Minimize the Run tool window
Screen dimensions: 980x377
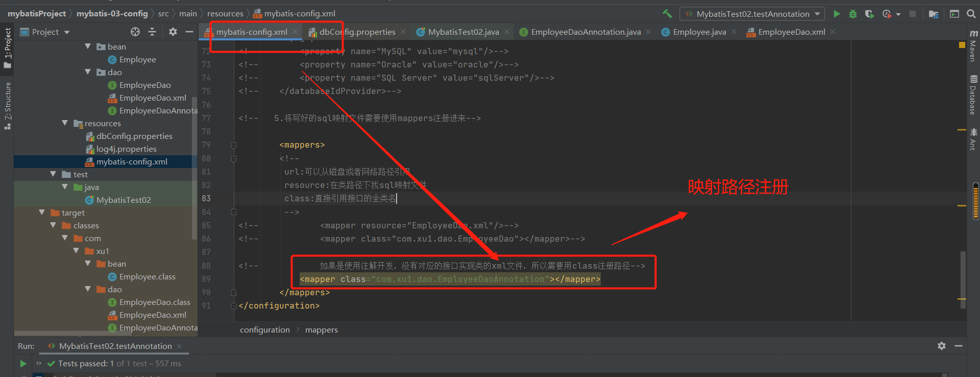(959, 346)
